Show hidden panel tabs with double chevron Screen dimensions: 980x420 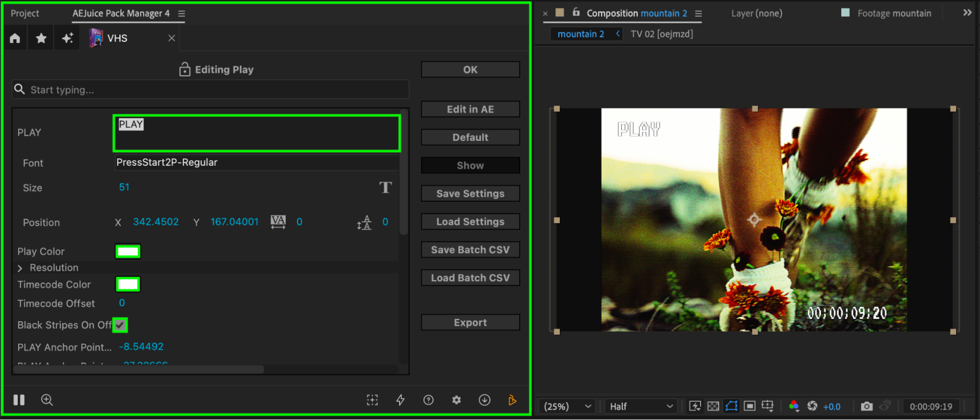[967, 13]
